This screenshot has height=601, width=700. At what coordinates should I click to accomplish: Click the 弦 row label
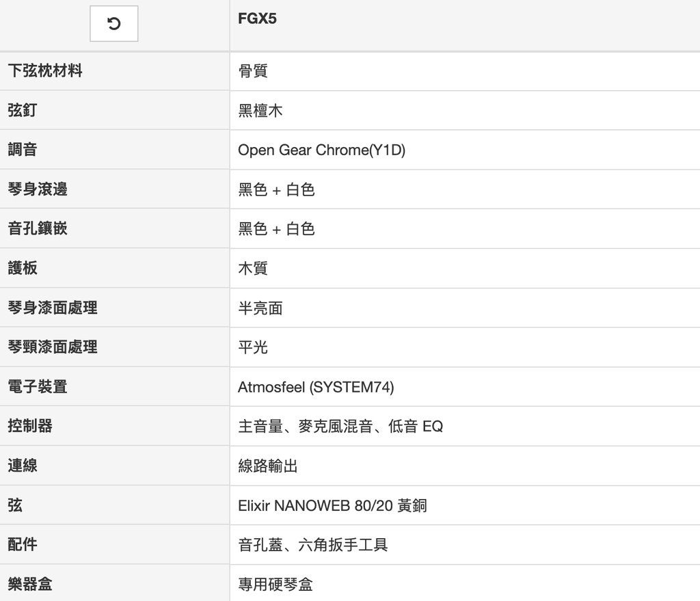(15, 505)
